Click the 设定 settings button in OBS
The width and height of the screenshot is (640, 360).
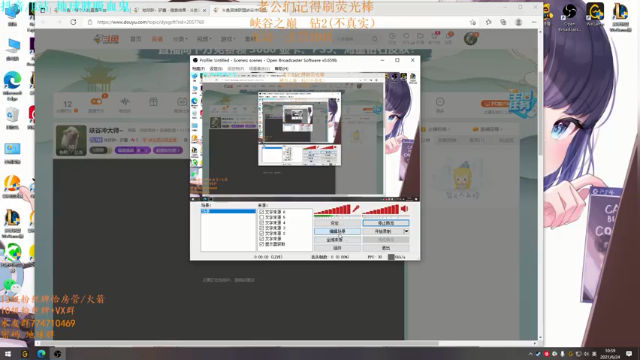pos(337,223)
